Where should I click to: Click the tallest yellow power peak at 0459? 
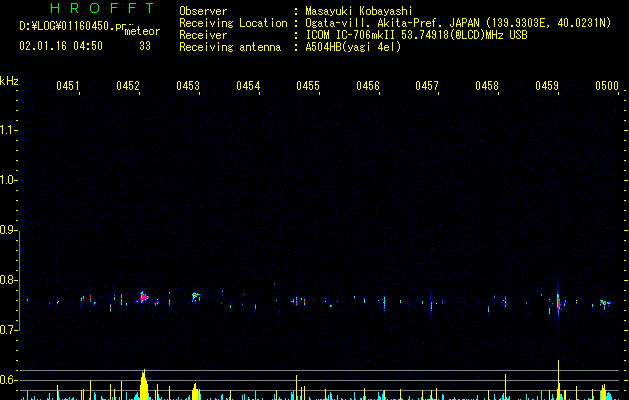[x=558, y=380]
